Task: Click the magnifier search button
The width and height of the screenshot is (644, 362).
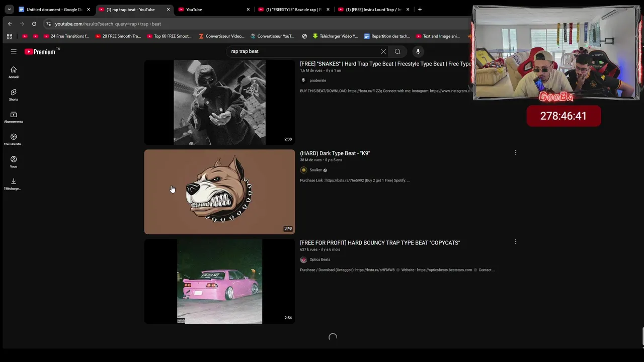Action: pyautogui.click(x=397, y=51)
